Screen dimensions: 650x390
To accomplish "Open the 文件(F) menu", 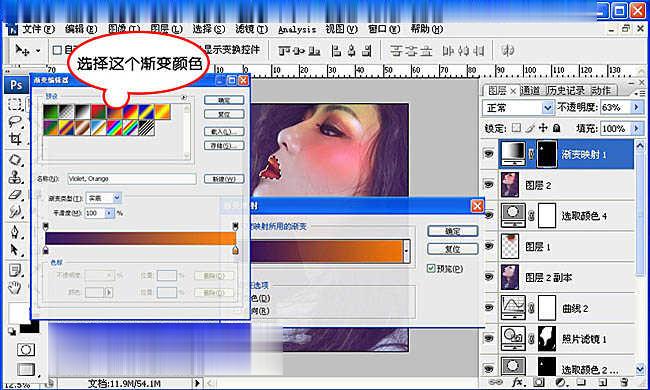I will (x=38, y=29).
